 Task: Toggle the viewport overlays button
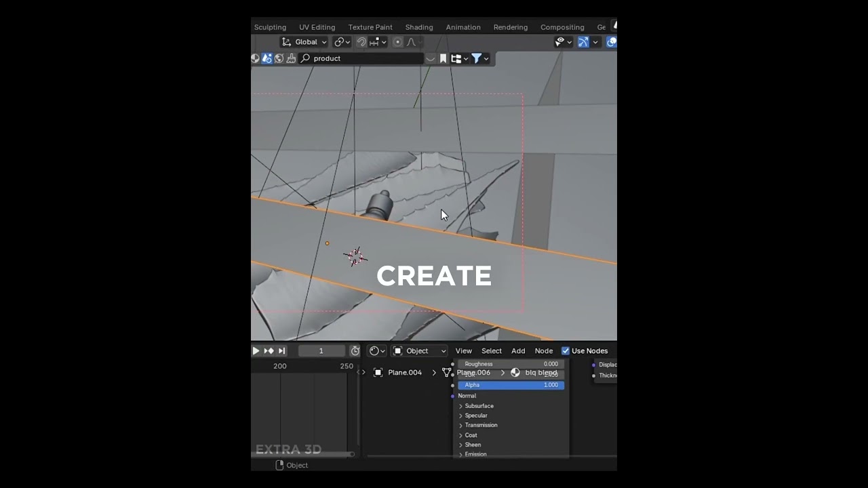coord(611,42)
